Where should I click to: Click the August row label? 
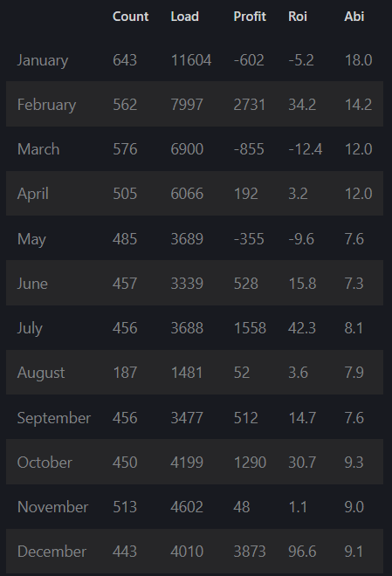tap(41, 373)
